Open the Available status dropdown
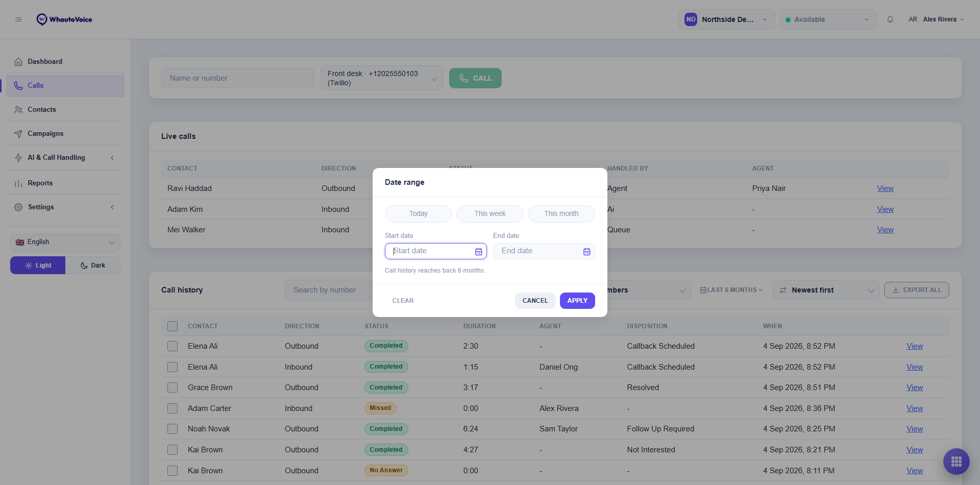The height and width of the screenshot is (485, 980). pyautogui.click(x=828, y=19)
